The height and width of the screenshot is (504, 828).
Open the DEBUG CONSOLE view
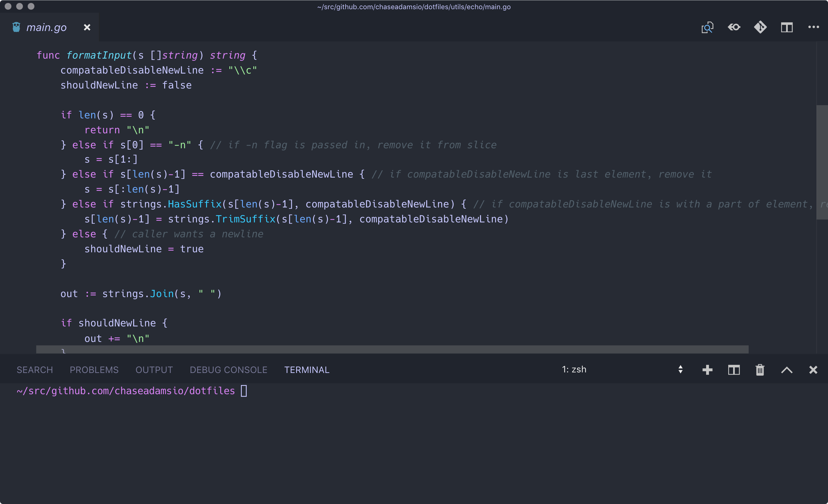click(229, 369)
